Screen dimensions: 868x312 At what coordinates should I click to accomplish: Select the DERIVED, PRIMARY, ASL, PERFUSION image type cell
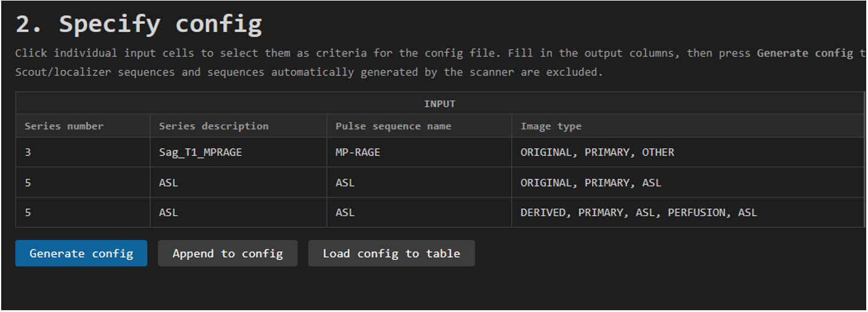pos(687,212)
